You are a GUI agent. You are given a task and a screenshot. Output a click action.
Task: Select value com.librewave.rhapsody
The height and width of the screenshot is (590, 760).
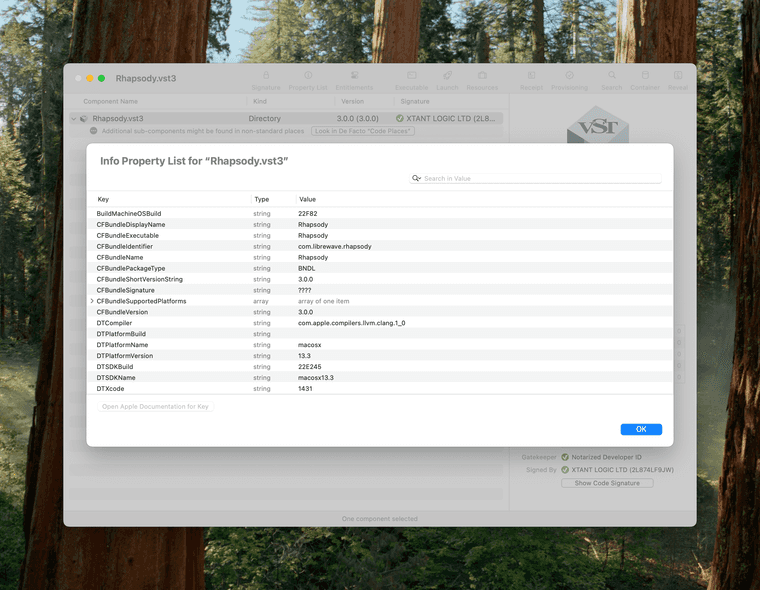pos(334,246)
